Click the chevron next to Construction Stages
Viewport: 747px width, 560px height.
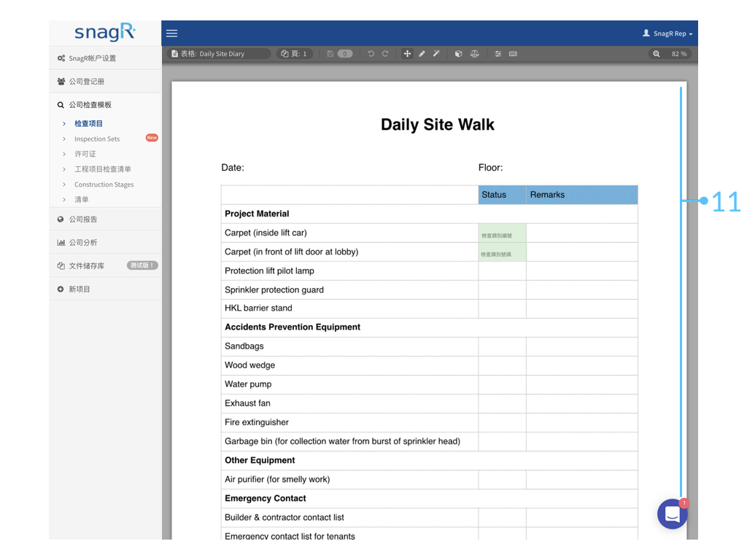tap(64, 184)
